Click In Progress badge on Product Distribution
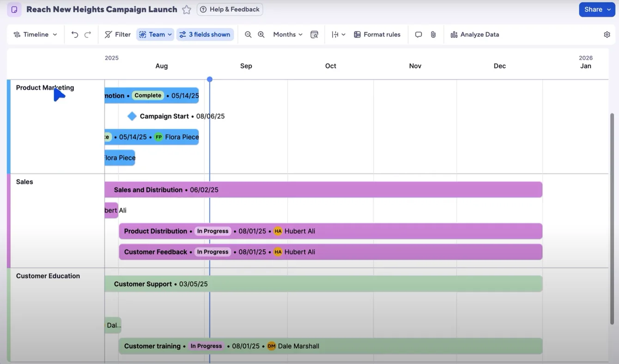 [x=212, y=231]
